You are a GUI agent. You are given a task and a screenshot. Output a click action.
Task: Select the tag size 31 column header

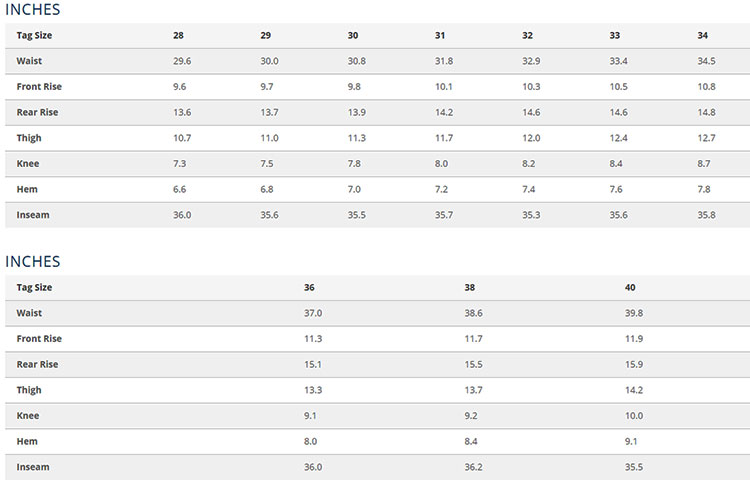click(440, 35)
